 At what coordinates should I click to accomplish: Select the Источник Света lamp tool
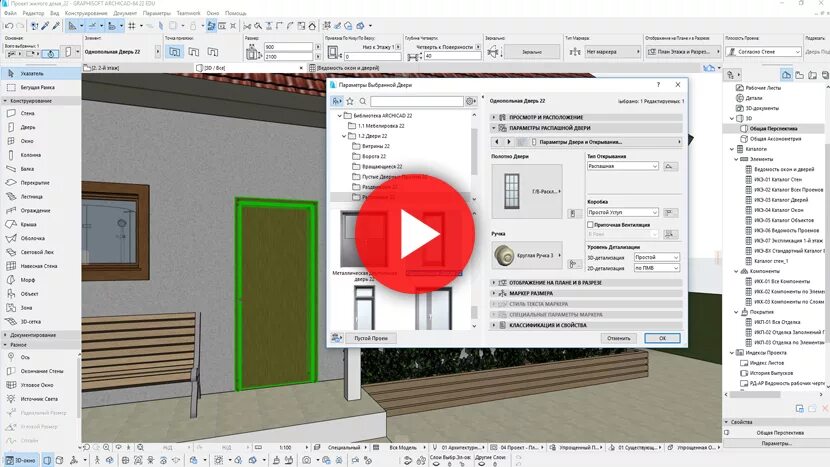click(x=40, y=399)
